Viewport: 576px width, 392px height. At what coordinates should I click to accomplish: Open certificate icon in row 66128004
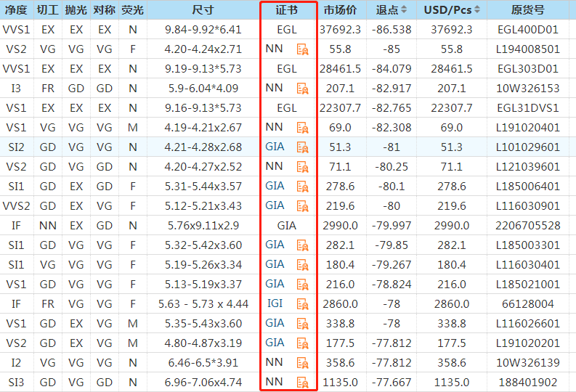[302, 304]
